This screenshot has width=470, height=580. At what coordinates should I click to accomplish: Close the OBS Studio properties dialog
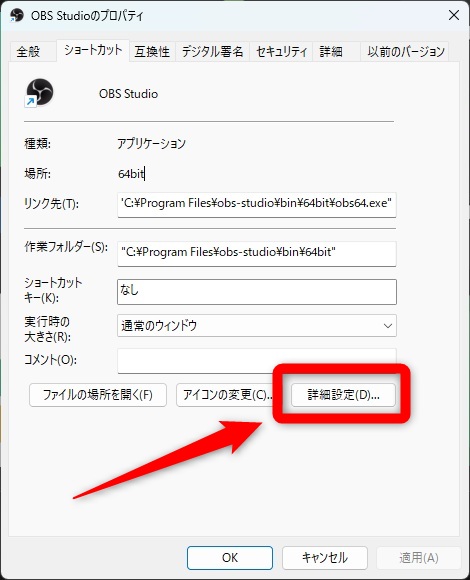click(454, 16)
